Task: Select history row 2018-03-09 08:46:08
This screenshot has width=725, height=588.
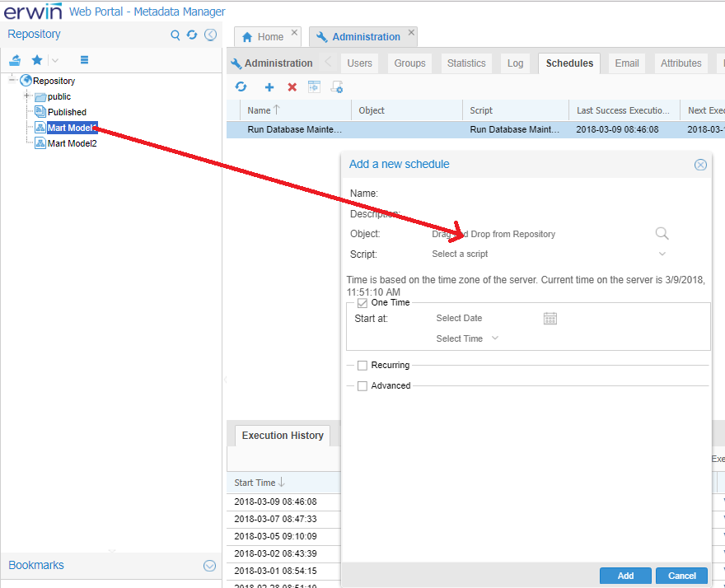Action: coord(283,502)
